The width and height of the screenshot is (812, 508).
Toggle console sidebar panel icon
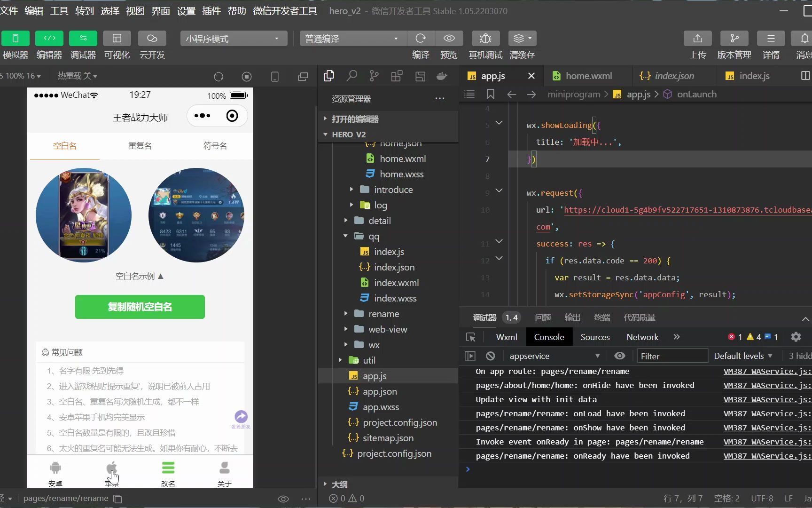coord(470,356)
